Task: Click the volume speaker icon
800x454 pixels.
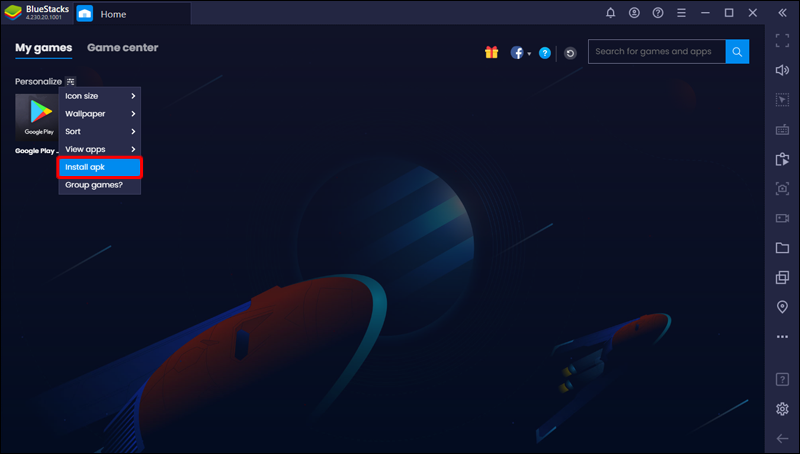Action: (782, 70)
